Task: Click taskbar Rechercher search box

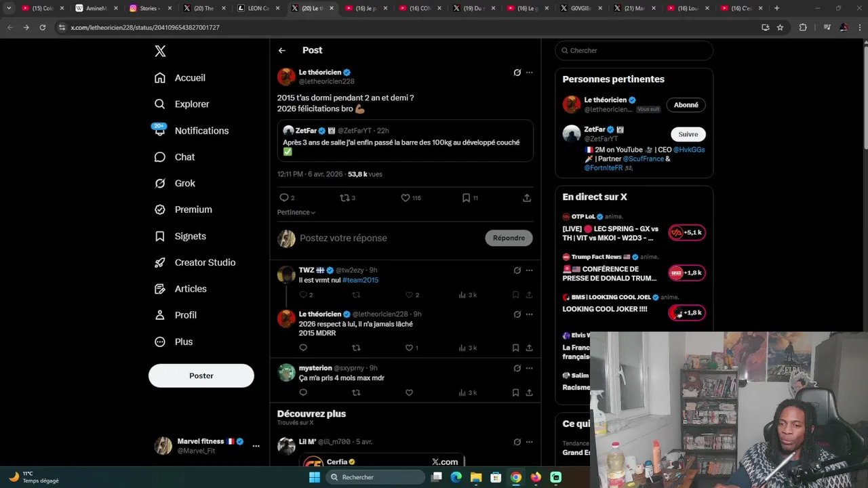Action: (375, 477)
